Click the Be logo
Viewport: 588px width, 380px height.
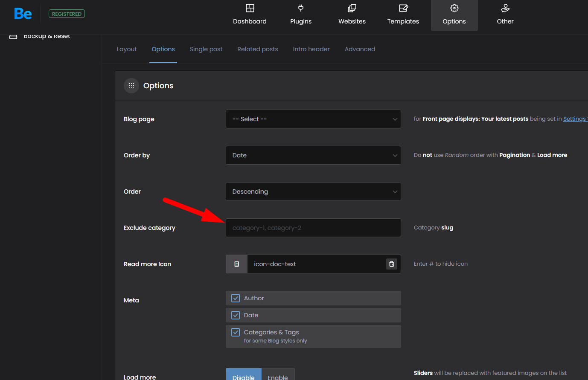pos(23,14)
